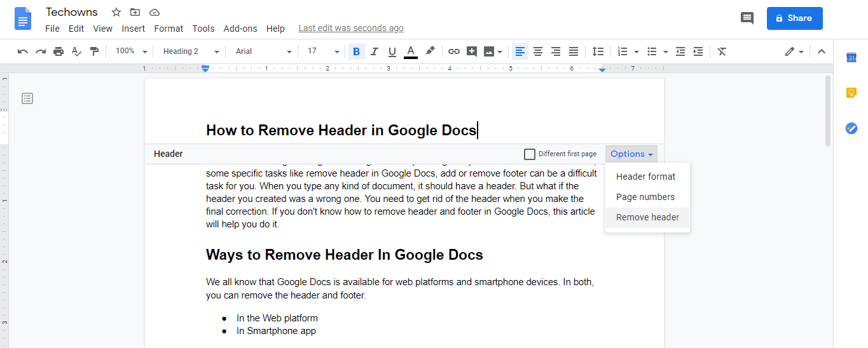Click the vertical scrollbar thumb
This screenshot has width=868, height=348.
coord(827,111)
